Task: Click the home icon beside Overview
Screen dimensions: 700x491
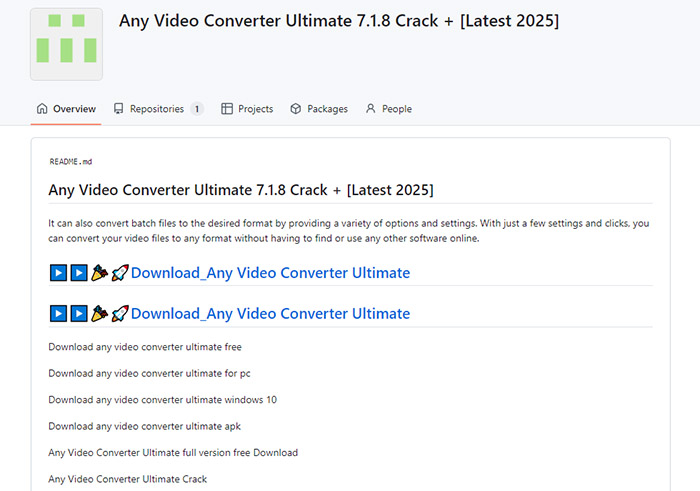Action: click(x=42, y=108)
